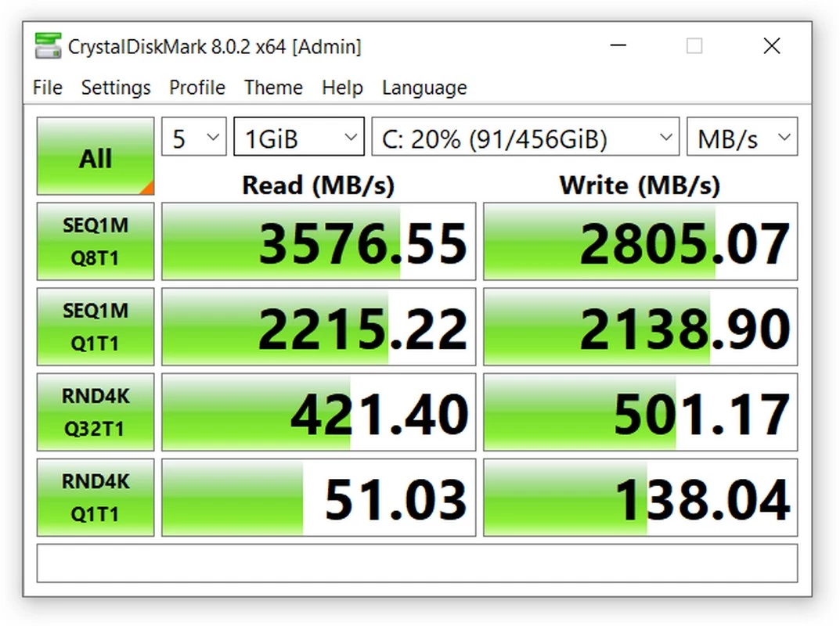Open the File menu
Image resolution: width=840 pixels, height=626 pixels.
[48, 88]
